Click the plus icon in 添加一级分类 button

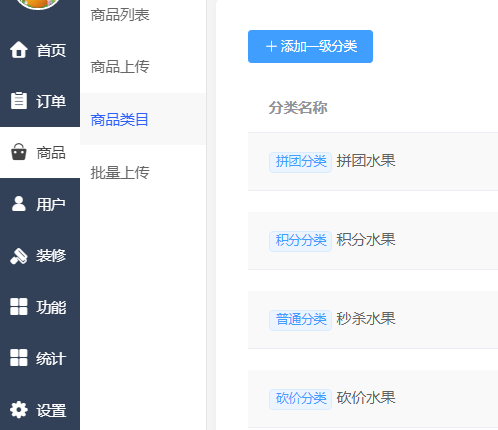pyautogui.click(x=271, y=46)
